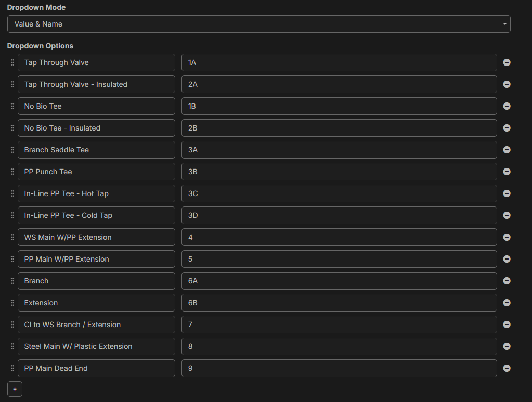Remove the Branch 6A option
Viewport: 532px width, 402px height.
tap(507, 281)
